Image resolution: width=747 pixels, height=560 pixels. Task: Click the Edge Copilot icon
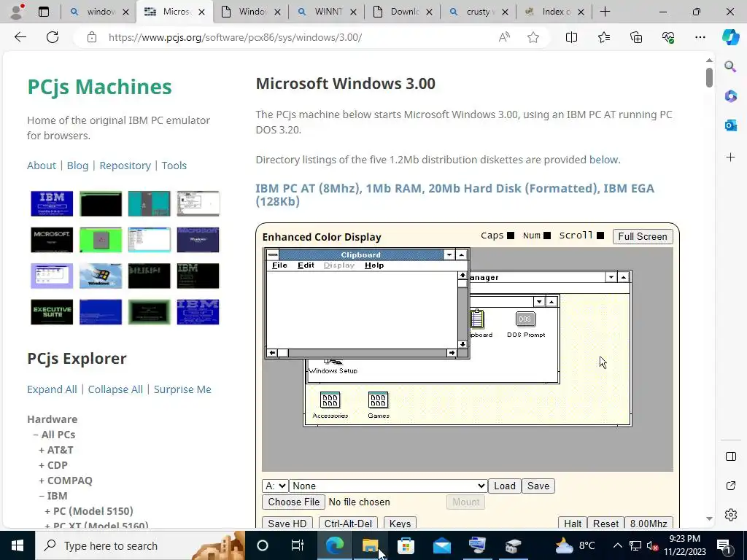click(x=730, y=37)
